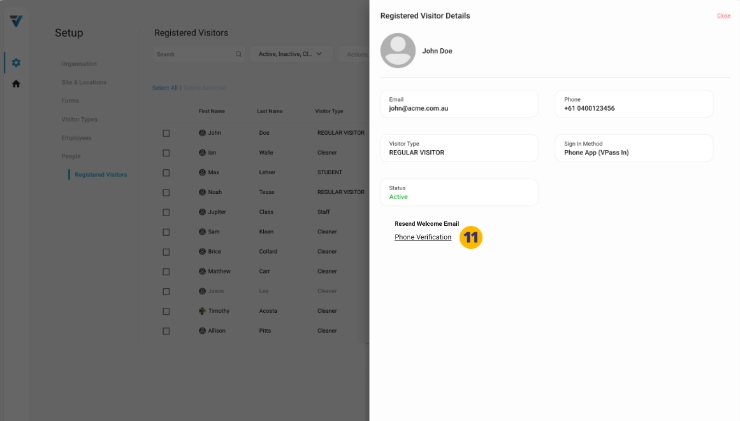Open the Visitor Type field in details

click(463, 148)
